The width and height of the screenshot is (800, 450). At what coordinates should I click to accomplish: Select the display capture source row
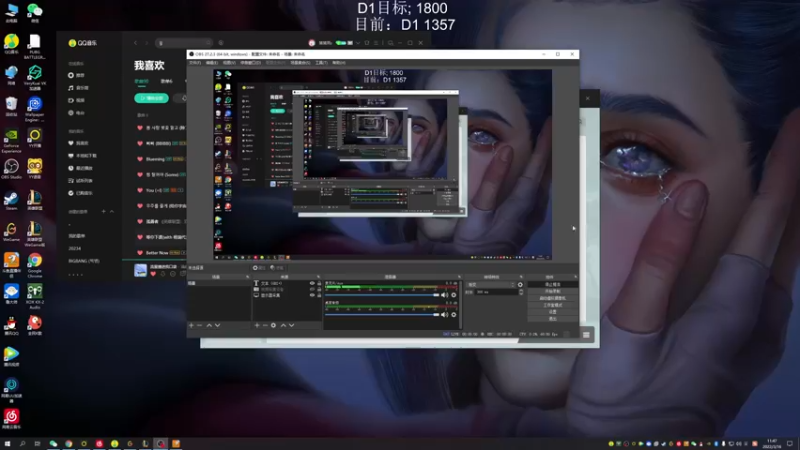[287, 295]
